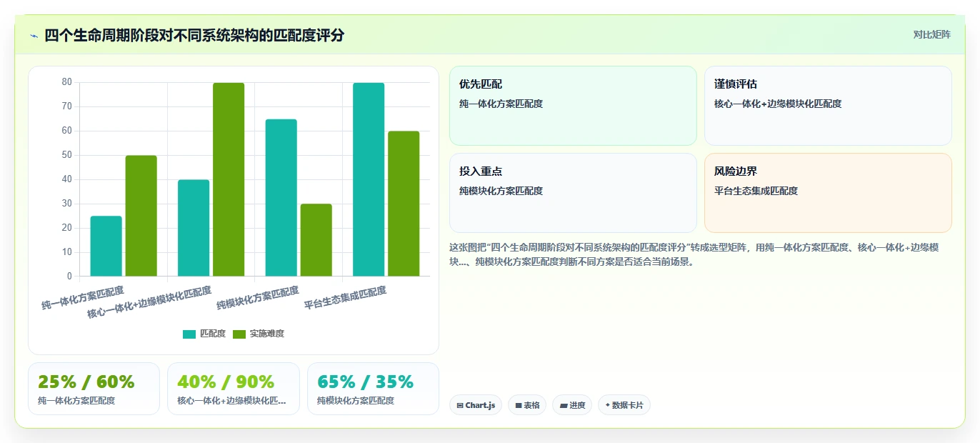The height and width of the screenshot is (443, 980).
Task: Click the 数据卡片 tag icon
Action: [608, 405]
